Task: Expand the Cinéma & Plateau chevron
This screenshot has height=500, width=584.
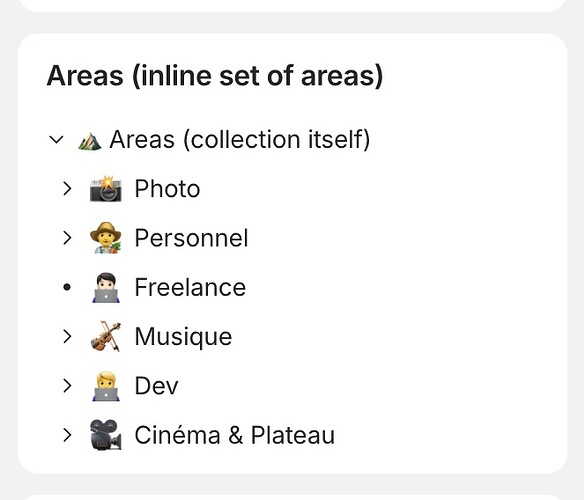Action: click(x=67, y=435)
